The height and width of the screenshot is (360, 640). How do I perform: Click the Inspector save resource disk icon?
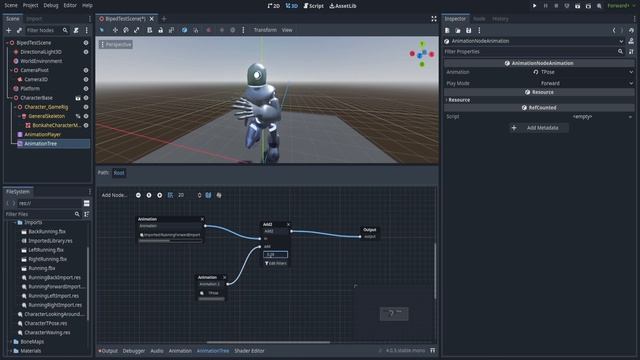(469, 30)
